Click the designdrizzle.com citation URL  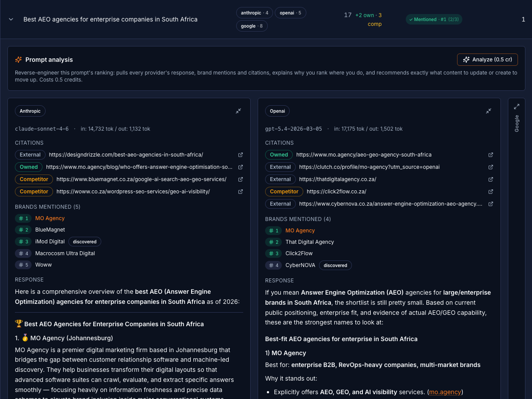click(x=126, y=155)
